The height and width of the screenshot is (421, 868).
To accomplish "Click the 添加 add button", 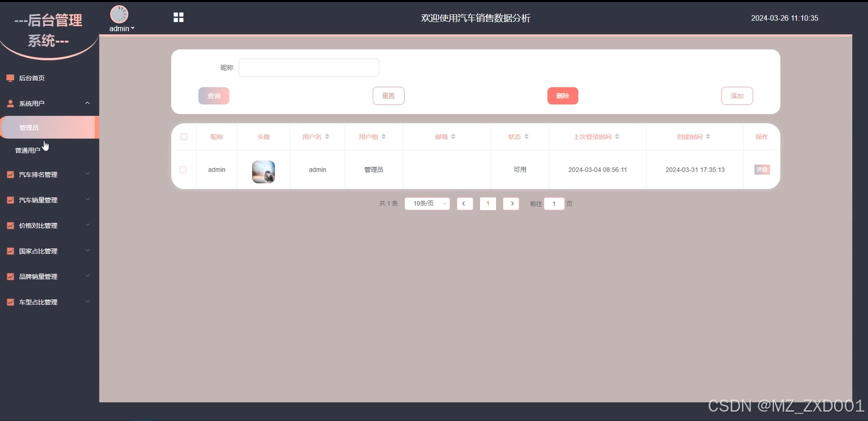I will 737,96.
